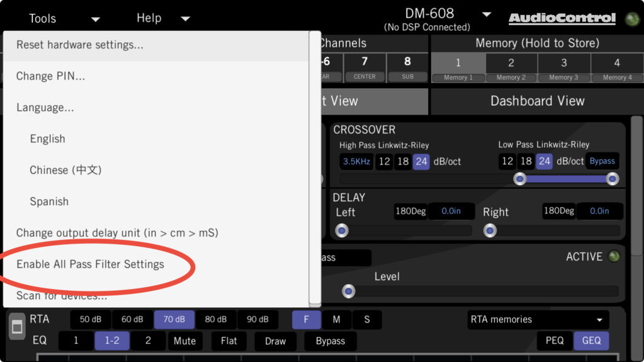Screen dimensions: 644x362
Task: Select Change output delay unit entry
Action: coord(156,233)
